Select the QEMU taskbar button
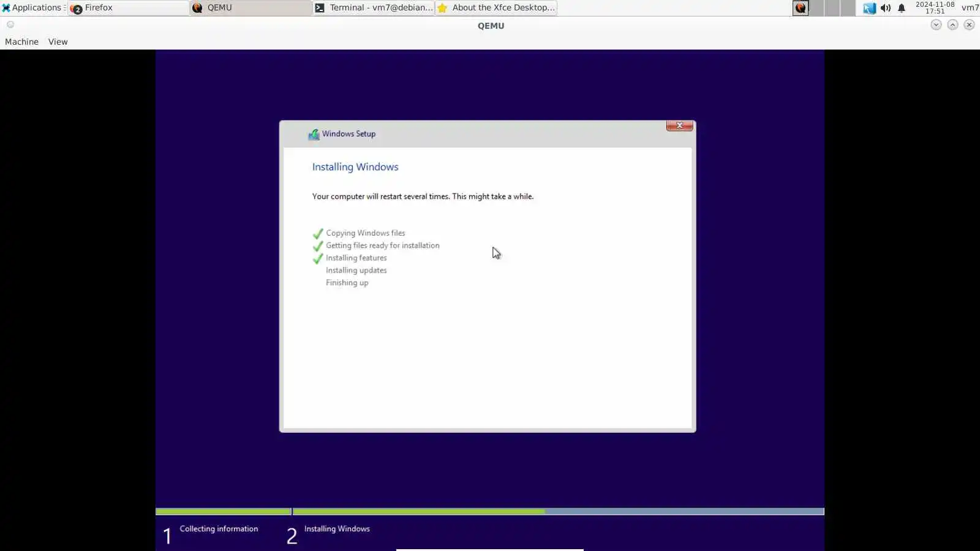This screenshot has width=980, height=551. (251, 8)
